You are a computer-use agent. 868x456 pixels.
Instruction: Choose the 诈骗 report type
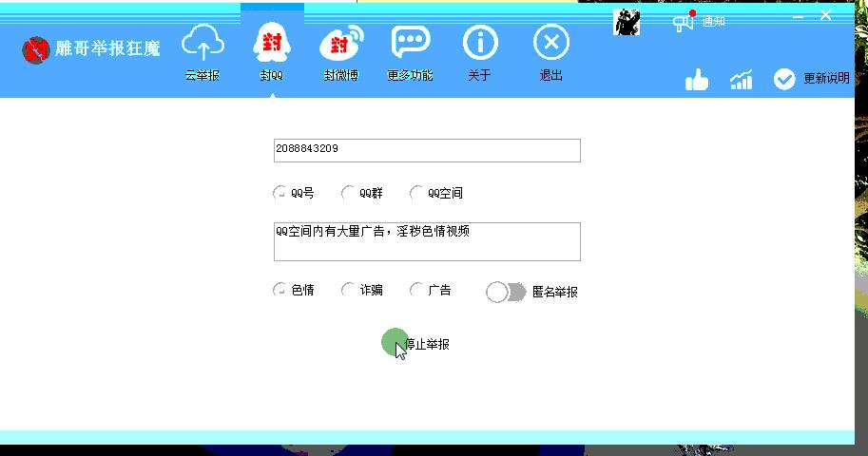coord(349,291)
